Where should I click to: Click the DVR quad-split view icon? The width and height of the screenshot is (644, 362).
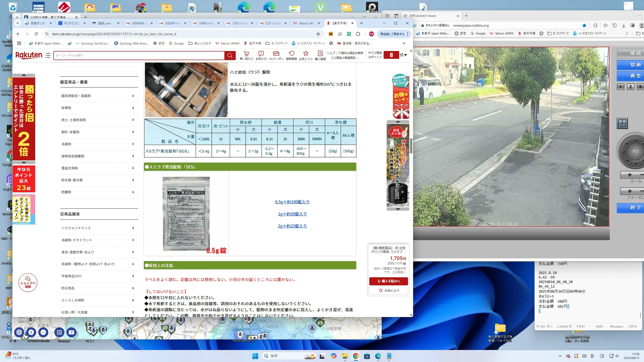[622, 123]
